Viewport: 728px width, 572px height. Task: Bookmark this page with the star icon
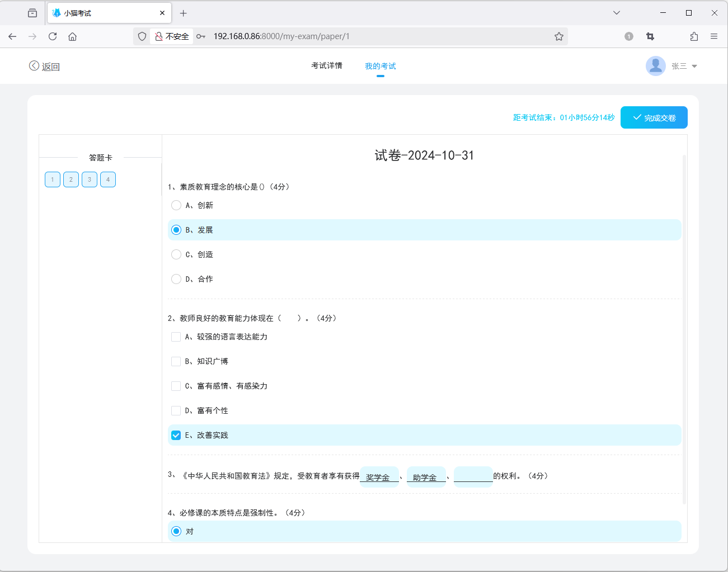coord(558,36)
